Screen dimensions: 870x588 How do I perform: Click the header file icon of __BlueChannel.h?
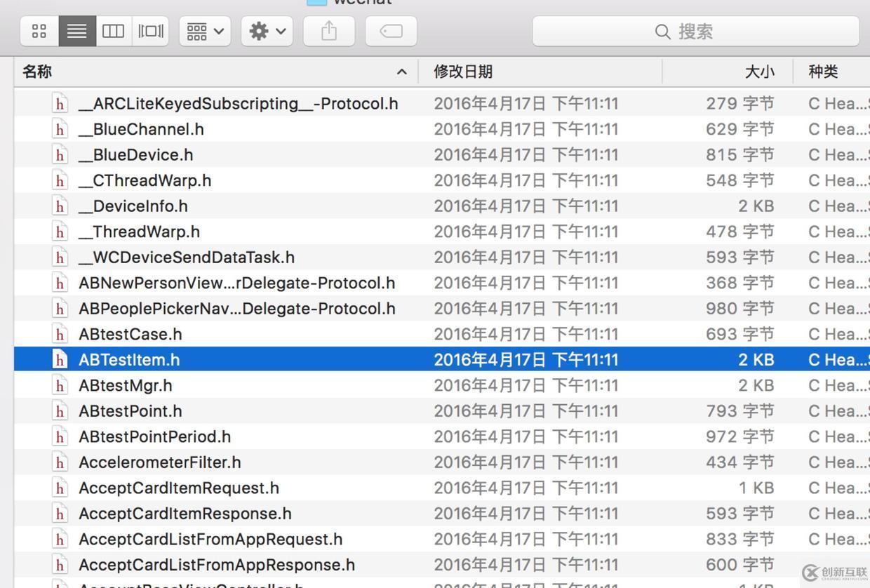[x=60, y=129]
